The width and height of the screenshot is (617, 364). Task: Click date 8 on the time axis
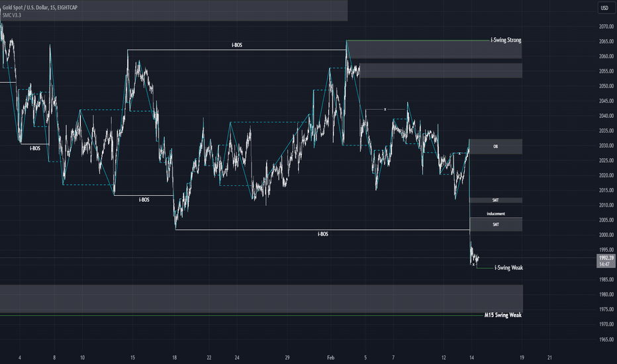point(54,357)
